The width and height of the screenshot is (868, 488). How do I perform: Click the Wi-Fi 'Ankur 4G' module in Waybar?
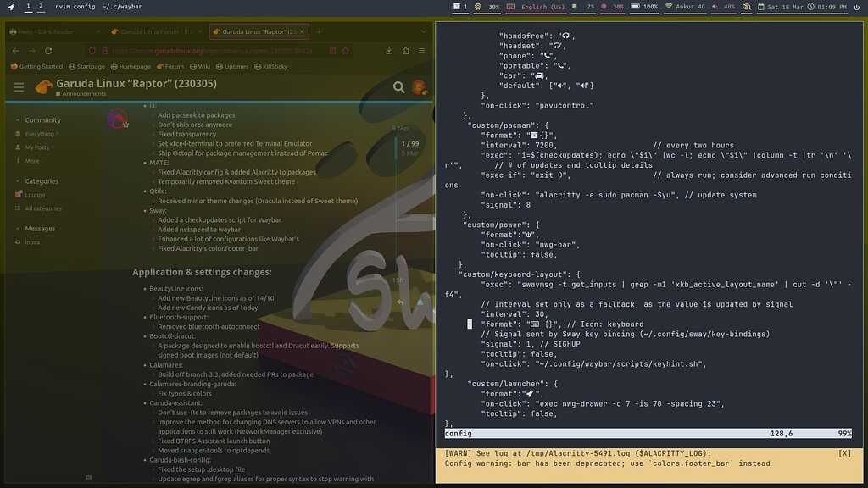(687, 6)
